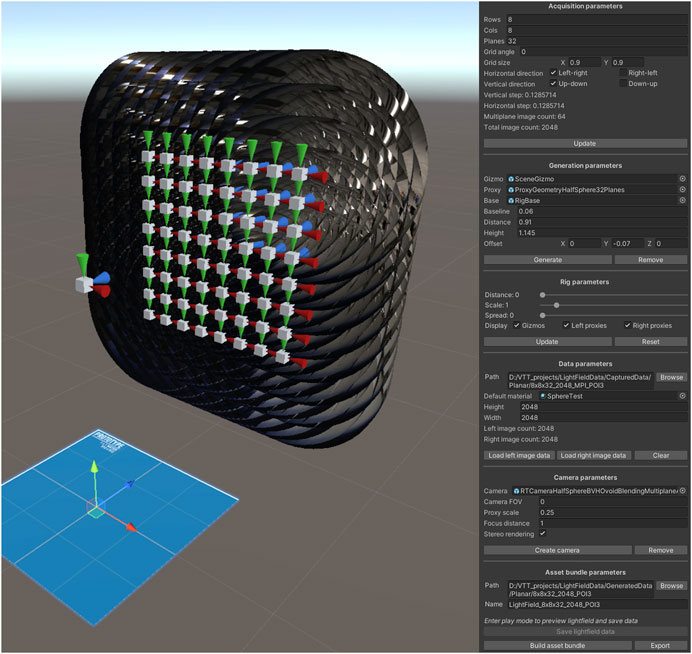Click Browse next to Data parameters path
692x654 pixels.
672,377
